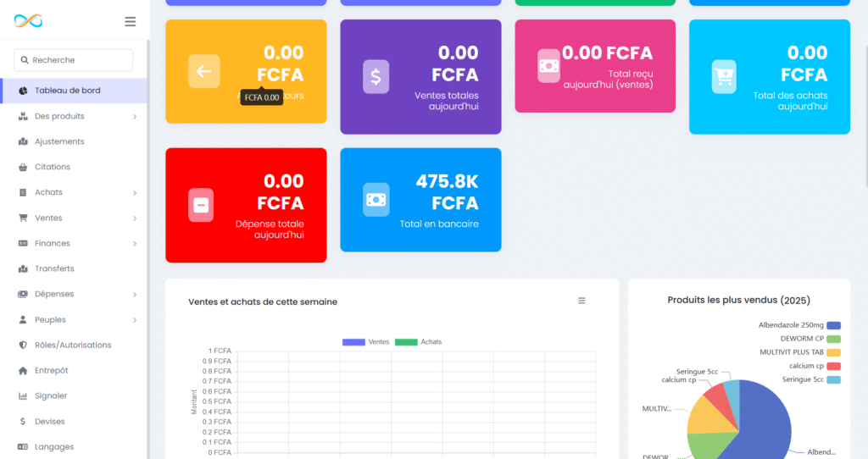The width and height of the screenshot is (868, 459).
Task: Click the Des produits boxes icon
Action: [x=23, y=116]
